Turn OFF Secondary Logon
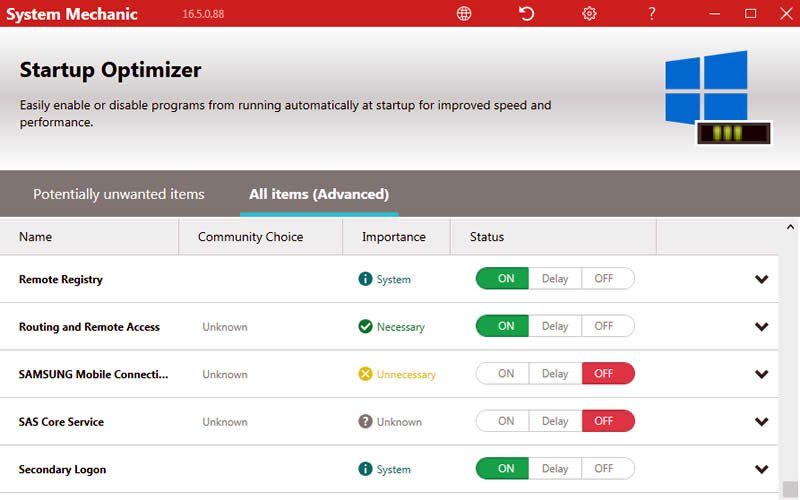 coord(607,468)
